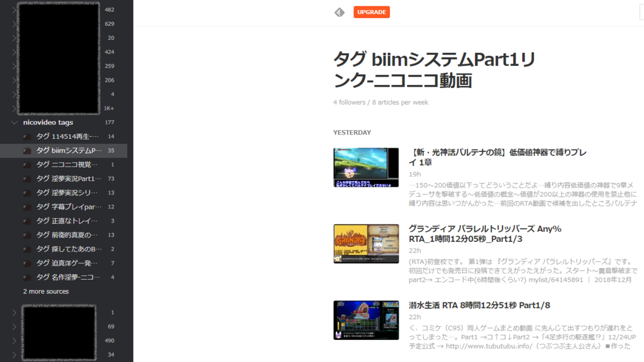The width and height of the screenshot is (644, 362).
Task: Click the feed icon beside タグ 探してたあのB
Action: 27,249
